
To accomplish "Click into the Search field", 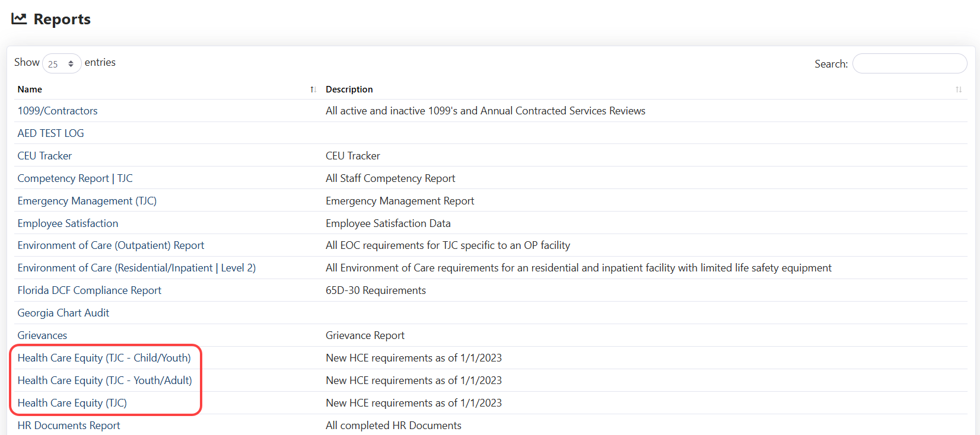I will point(909,64).
